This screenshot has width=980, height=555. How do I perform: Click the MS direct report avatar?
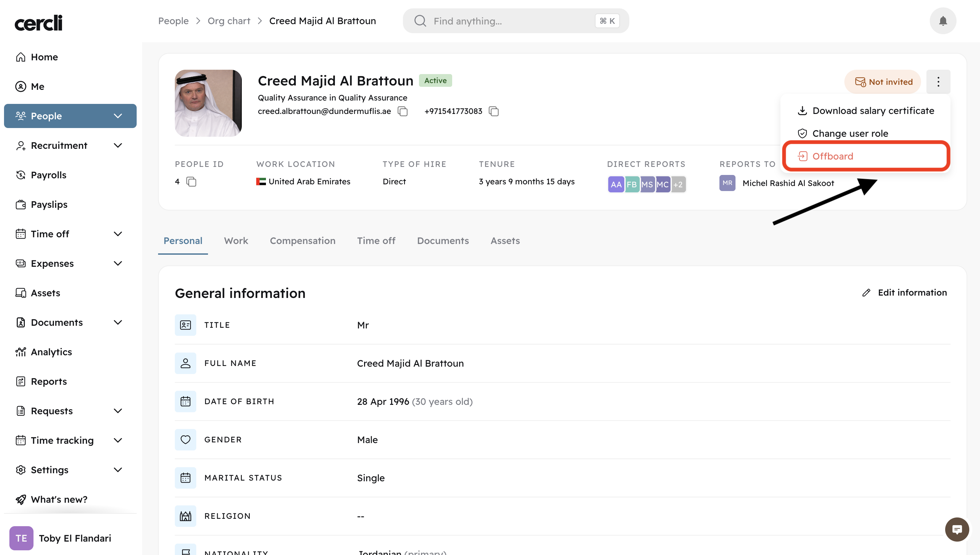click(x=647, y=184)
